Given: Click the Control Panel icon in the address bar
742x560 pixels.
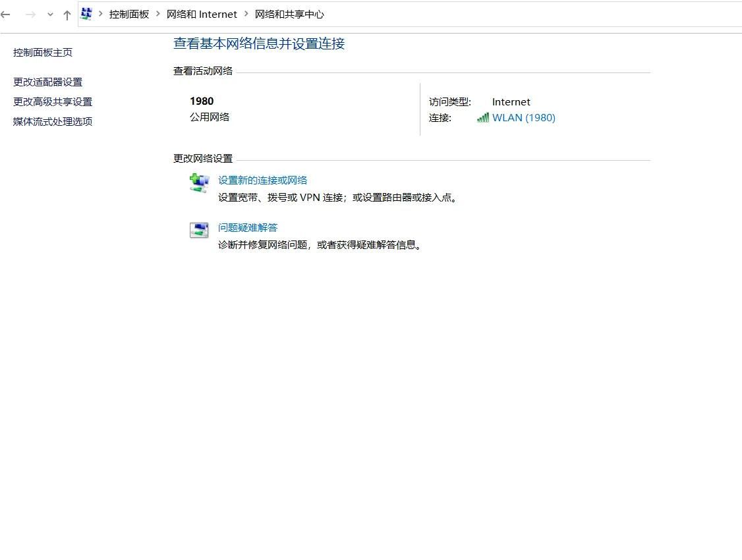Looking at the screenshot, I should click(x=86, y=13).
